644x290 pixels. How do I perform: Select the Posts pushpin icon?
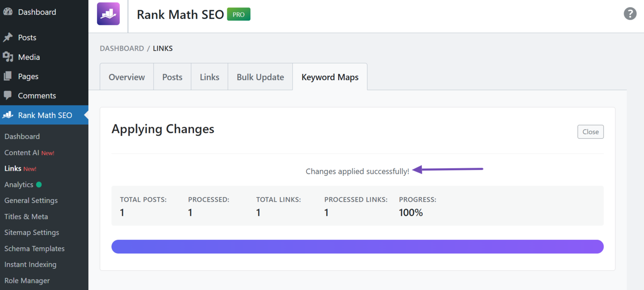(x=8, y=37)
